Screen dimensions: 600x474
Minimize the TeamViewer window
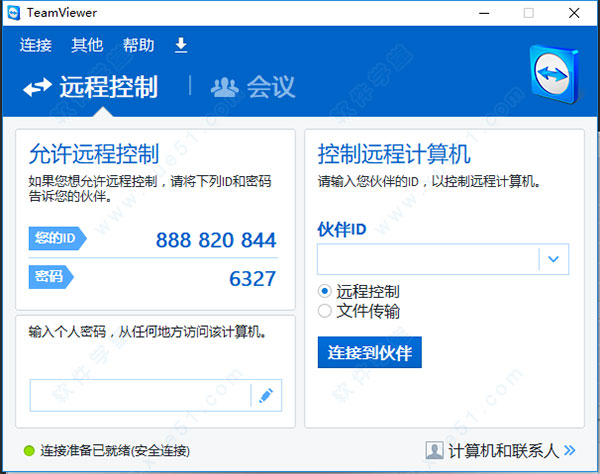[484, 13]
